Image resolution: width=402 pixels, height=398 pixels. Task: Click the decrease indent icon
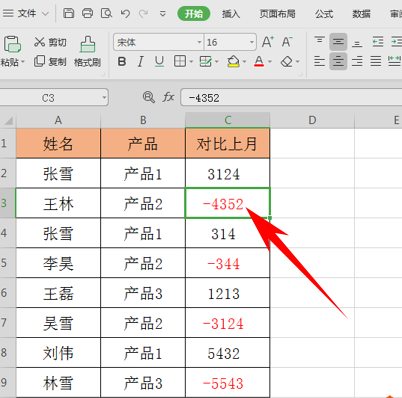click(378, 42)
